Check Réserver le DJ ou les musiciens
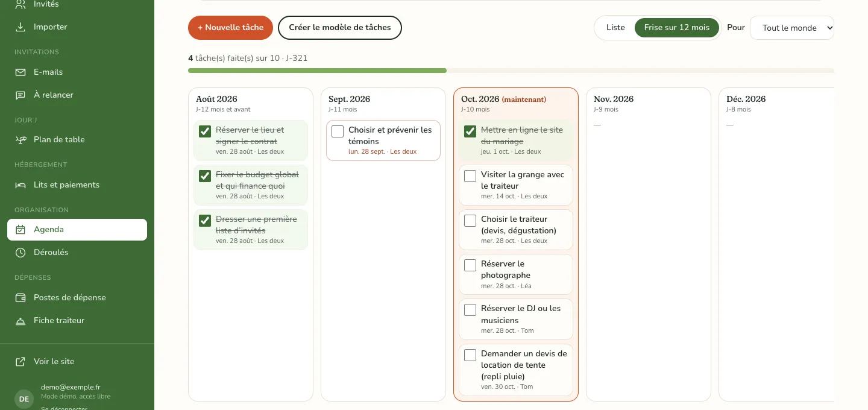The image size is (868, 410). 470,310
